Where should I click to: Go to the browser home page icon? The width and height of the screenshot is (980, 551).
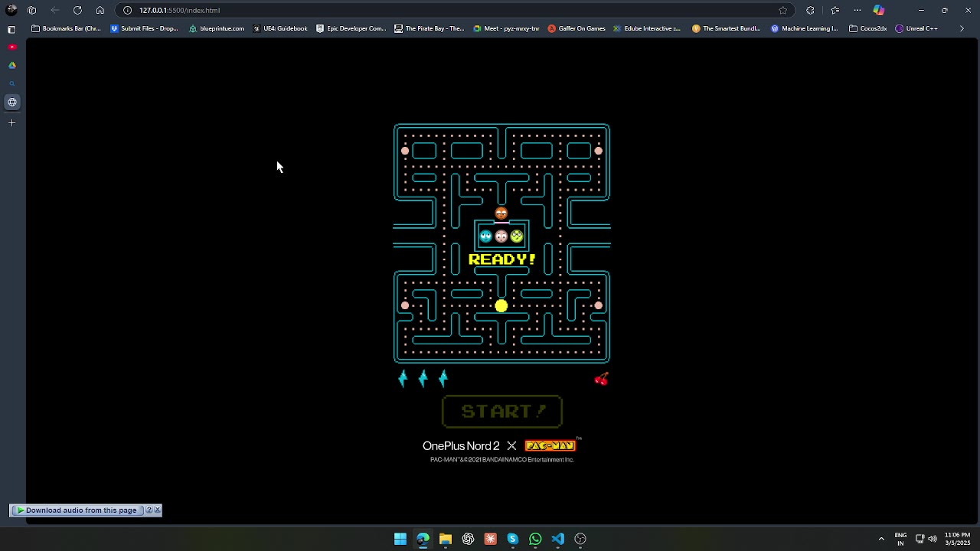(100, 10)
